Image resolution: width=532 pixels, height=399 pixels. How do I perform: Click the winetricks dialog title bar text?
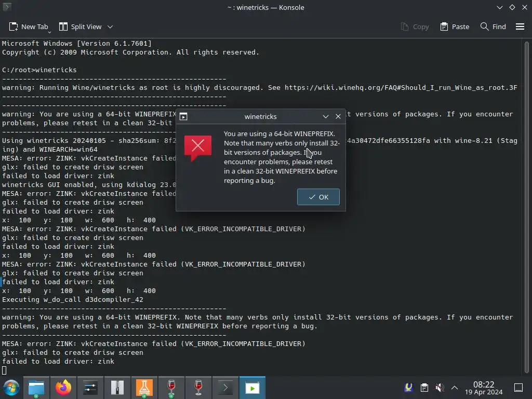(260, 116)
